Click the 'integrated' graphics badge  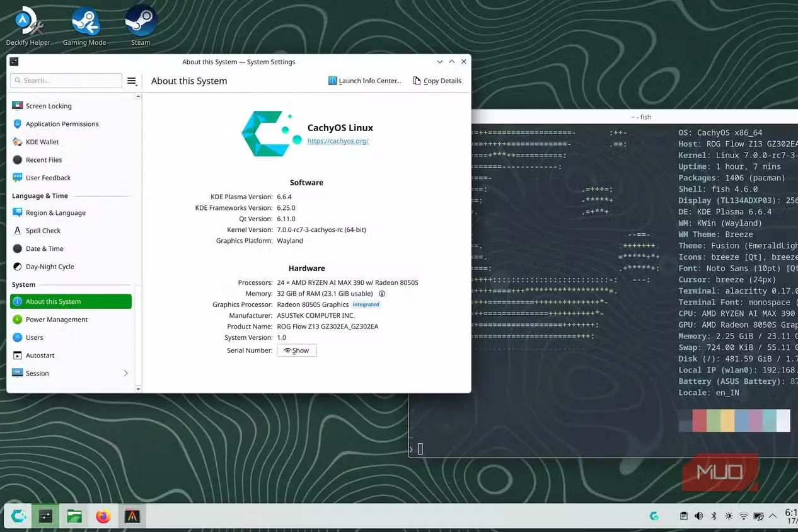tap(366, 304)
